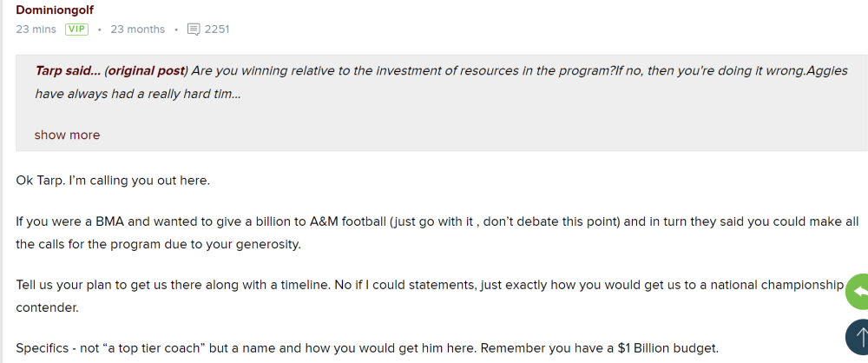The image size is (868, 363).
Task: Click the green VIP badge
Action: coord(77,30)
